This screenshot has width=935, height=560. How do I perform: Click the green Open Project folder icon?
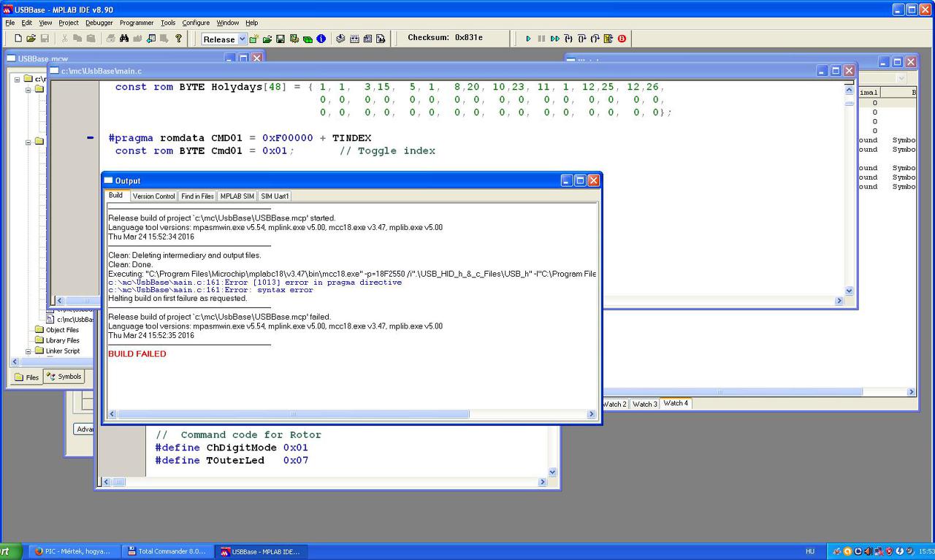coord(267,39)
